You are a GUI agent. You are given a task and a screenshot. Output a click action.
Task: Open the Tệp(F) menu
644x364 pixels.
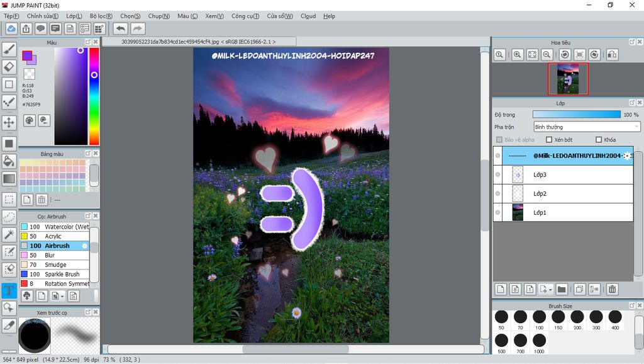tap(11, 16)
